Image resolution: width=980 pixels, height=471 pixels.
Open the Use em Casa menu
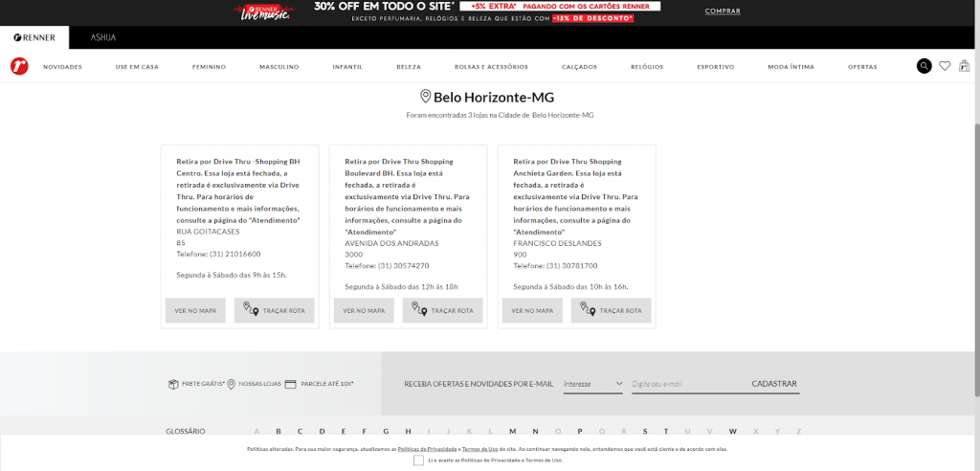137,67
